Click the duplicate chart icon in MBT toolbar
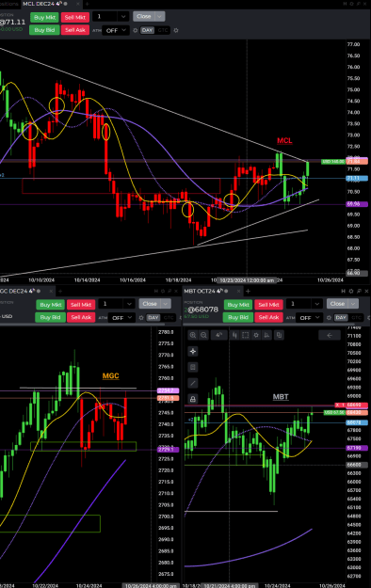This screenshot has width=371, height=588. [x=279, y=335]
